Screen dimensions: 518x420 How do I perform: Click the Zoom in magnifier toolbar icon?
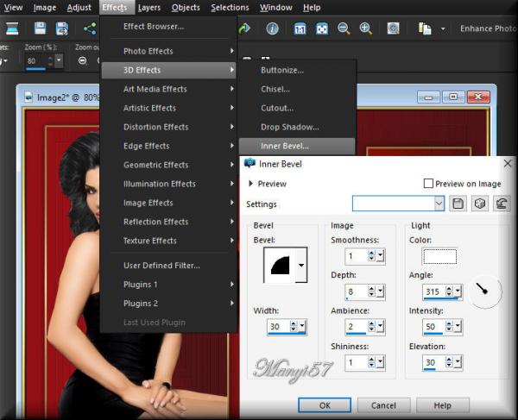click(x=365, y=28)
